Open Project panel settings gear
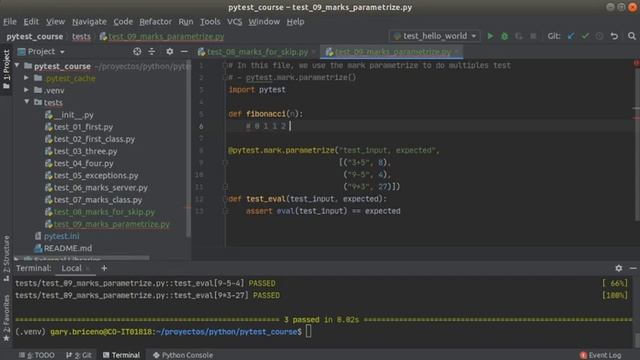The width and height of the screenshot is (640, 360). tap(169, 51)
